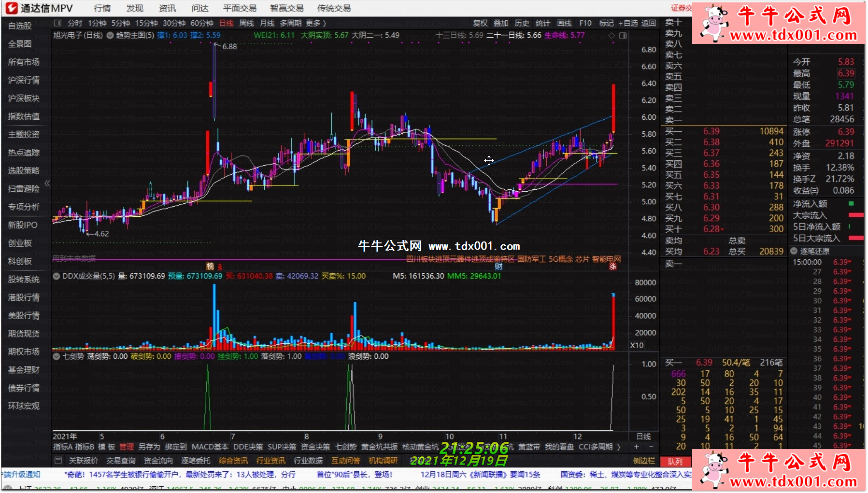The height and width of the screenshot is (493, 868).
Task: Select 1分钟 period
Action: (97, 23)
